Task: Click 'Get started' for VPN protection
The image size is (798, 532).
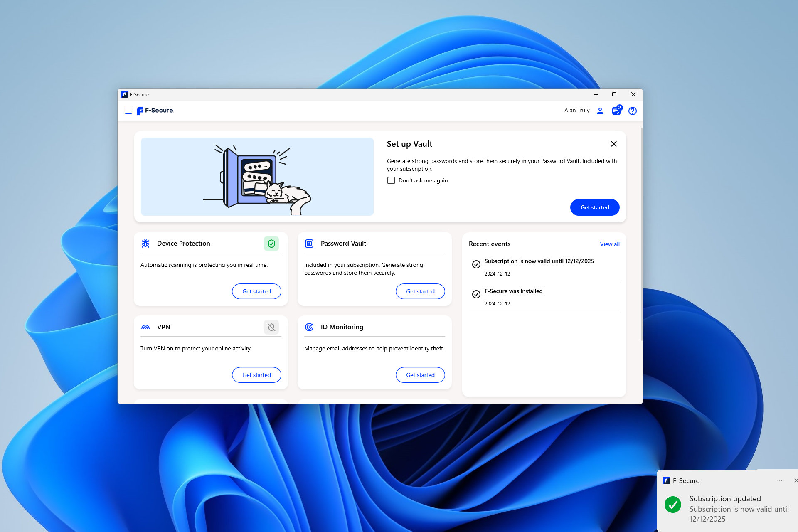Action: coord(256,374)
